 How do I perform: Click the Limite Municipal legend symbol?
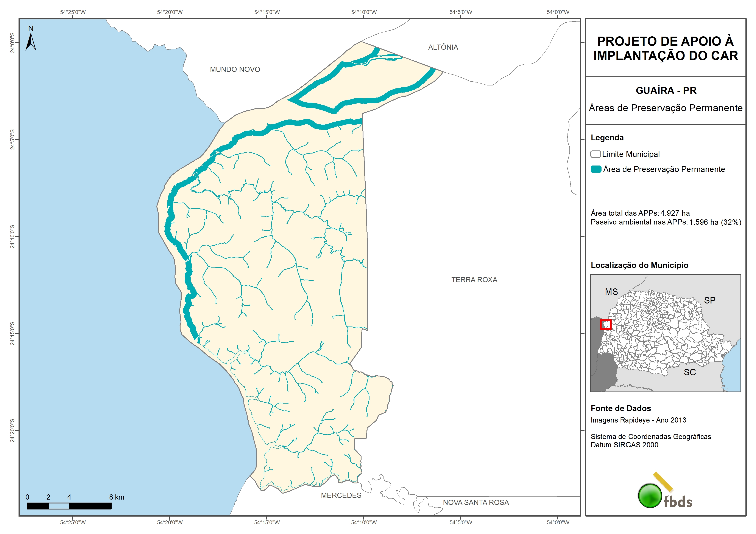(595, 154)
